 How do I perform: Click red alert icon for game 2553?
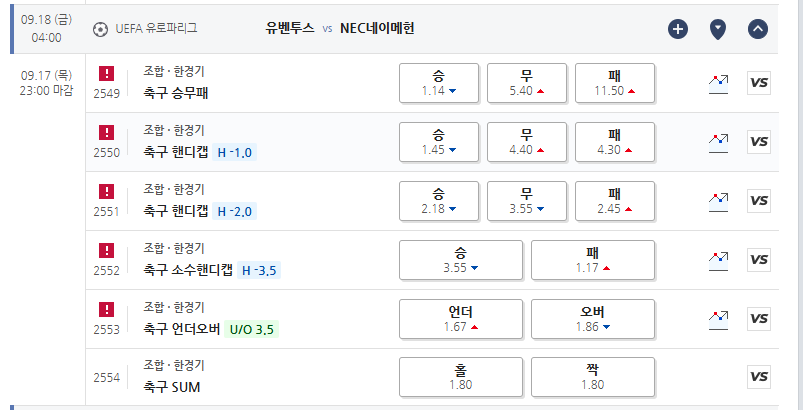107,310
